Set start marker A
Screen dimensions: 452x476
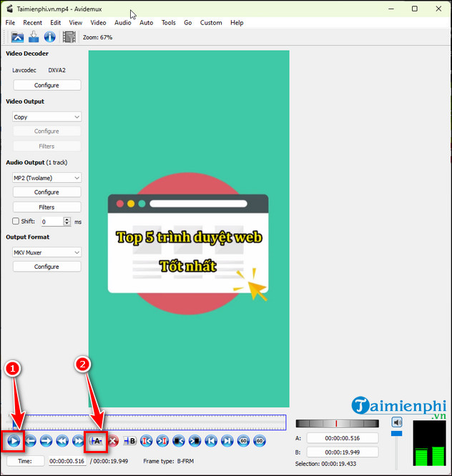96,441
